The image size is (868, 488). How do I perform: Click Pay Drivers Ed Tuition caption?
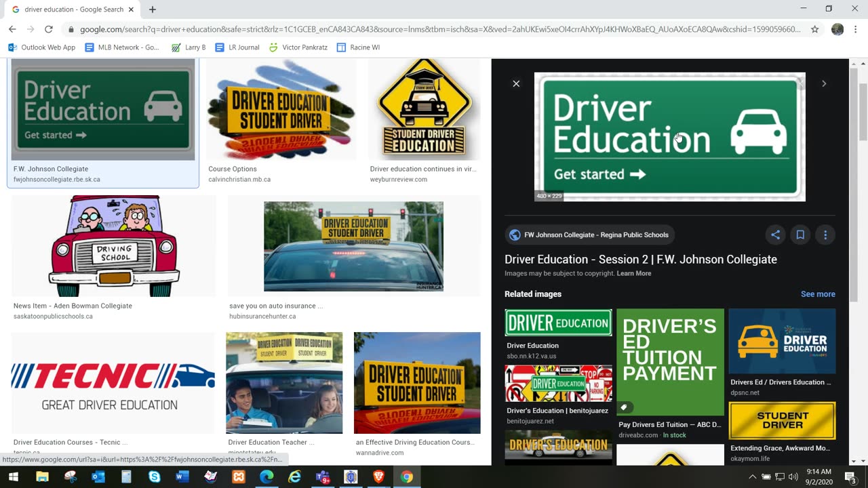coord(669,425)
